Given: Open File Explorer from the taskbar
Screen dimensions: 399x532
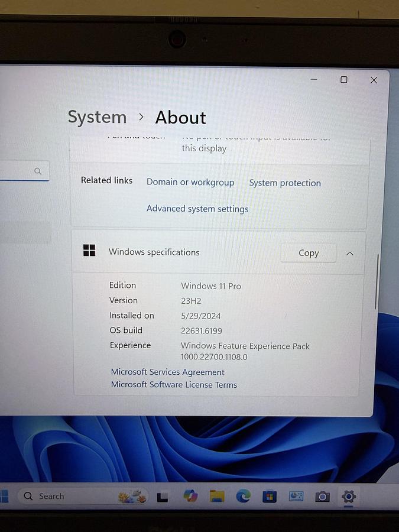Looking at the screenshot, I should pyautogui.click(x=217, y=496).
